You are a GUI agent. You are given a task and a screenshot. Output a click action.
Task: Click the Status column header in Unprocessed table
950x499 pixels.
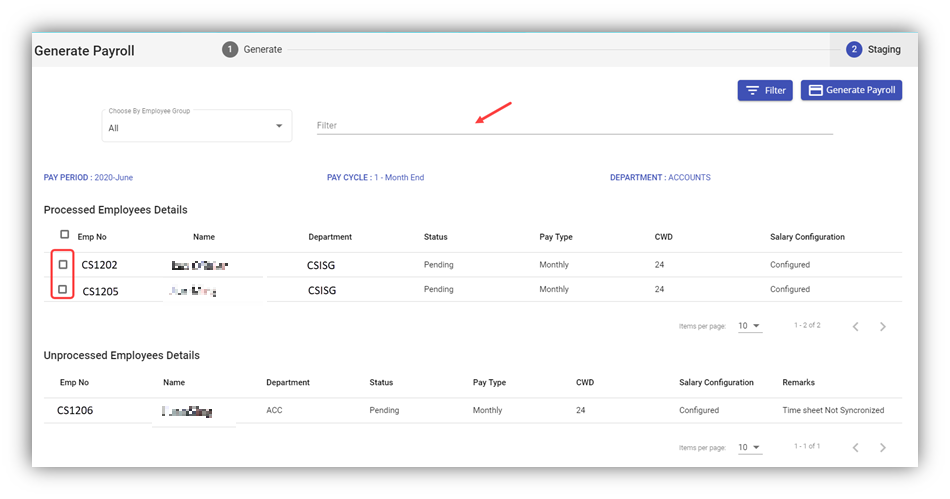click(381, 383)
